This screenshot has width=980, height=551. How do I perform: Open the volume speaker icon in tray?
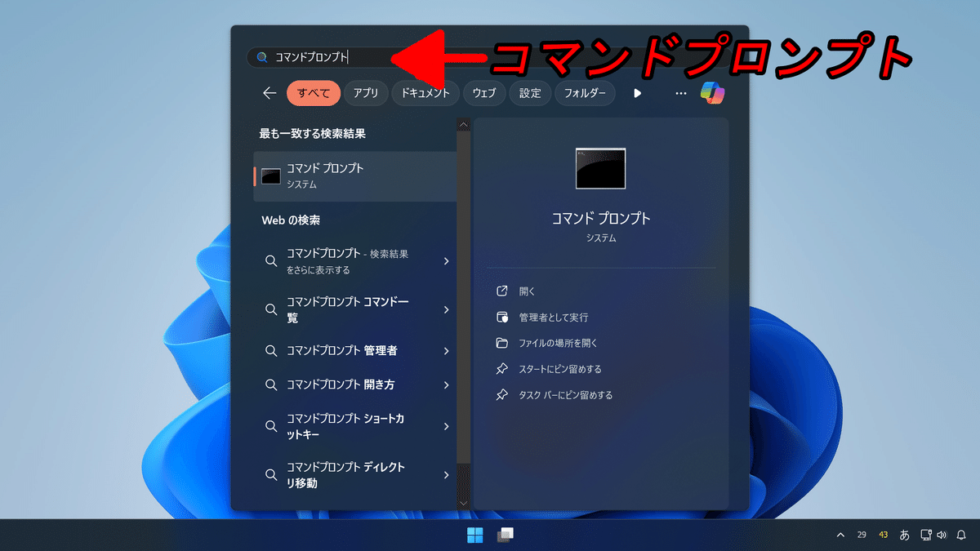[942, 535]
